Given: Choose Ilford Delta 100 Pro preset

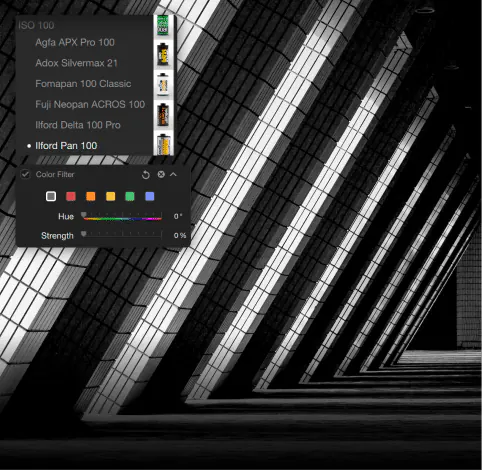Looking at the screenshot, I should coord(78,125).
